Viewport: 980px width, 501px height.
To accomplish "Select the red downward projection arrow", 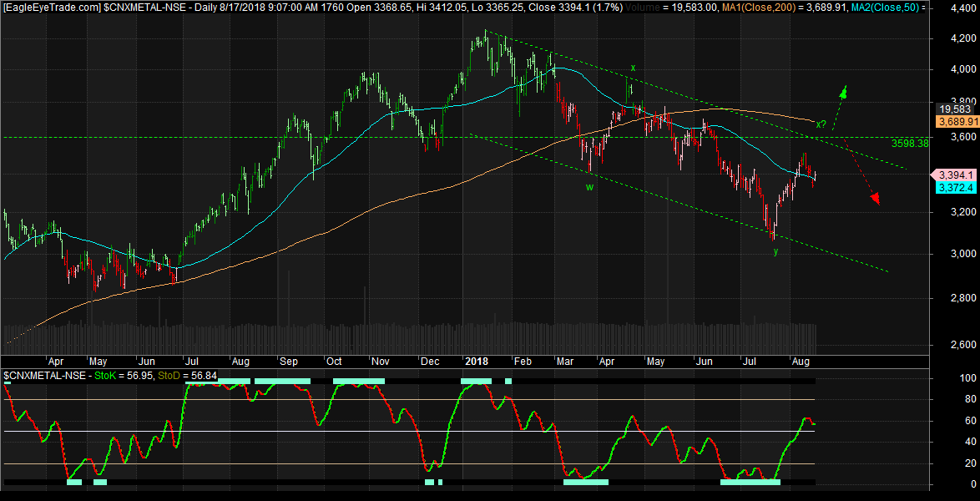I will pyautogui.click(x=873, y=198).
